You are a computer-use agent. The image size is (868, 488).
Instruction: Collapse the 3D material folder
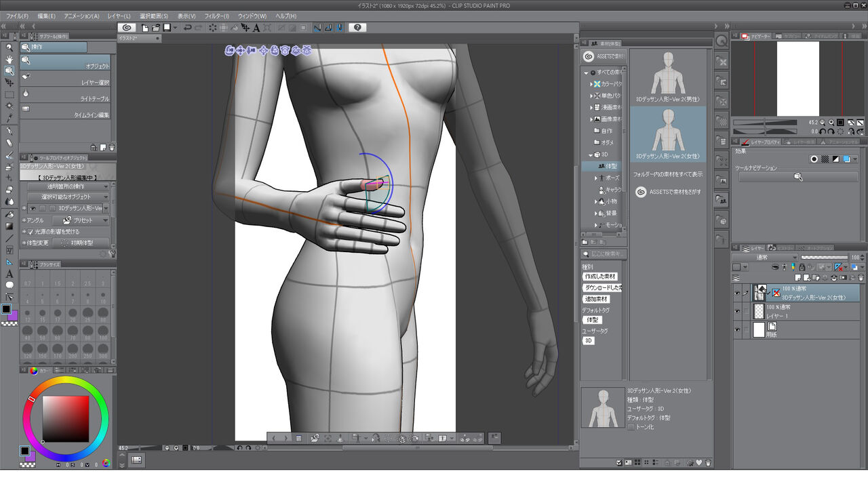(x=591, y=155)
